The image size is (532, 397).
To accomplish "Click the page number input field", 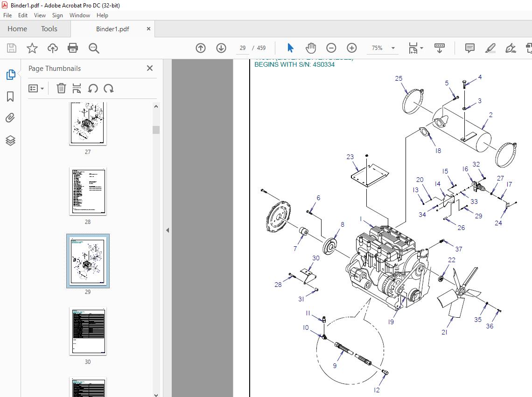I will (242, 48).
